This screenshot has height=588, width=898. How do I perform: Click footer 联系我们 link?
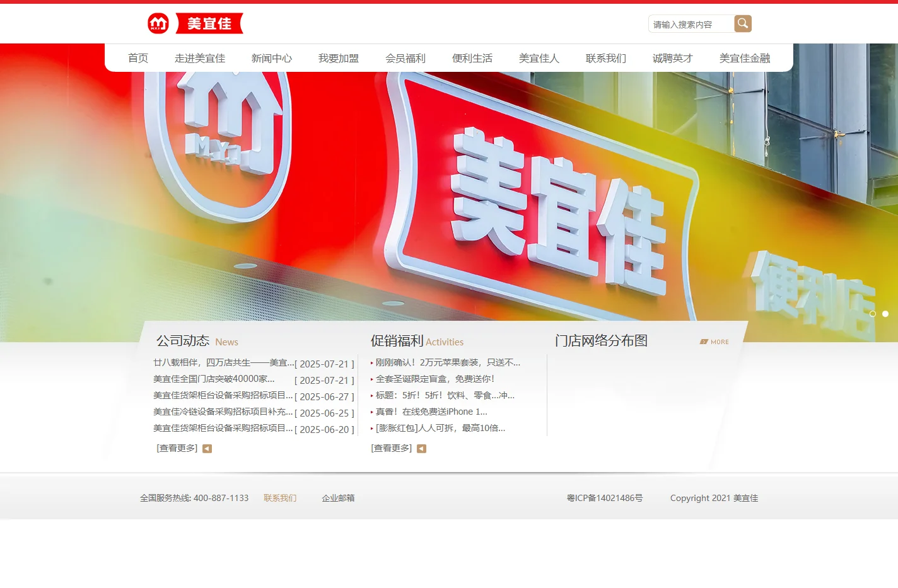pyautogui.click(x=280, y=498)
